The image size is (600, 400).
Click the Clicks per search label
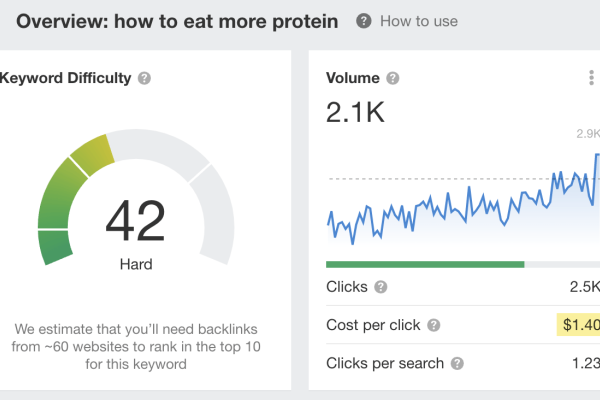(384, 364)
